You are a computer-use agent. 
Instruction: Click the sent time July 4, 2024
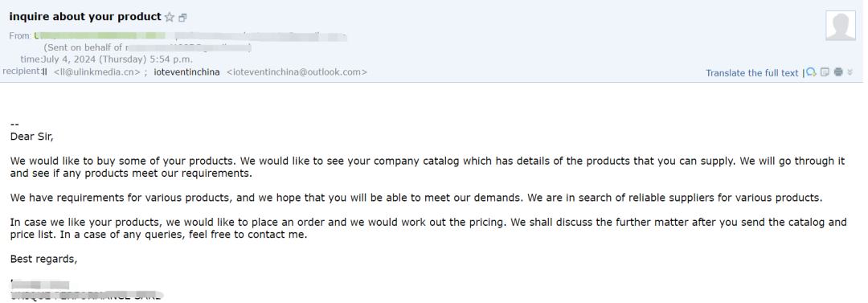(x=117, y=59)
